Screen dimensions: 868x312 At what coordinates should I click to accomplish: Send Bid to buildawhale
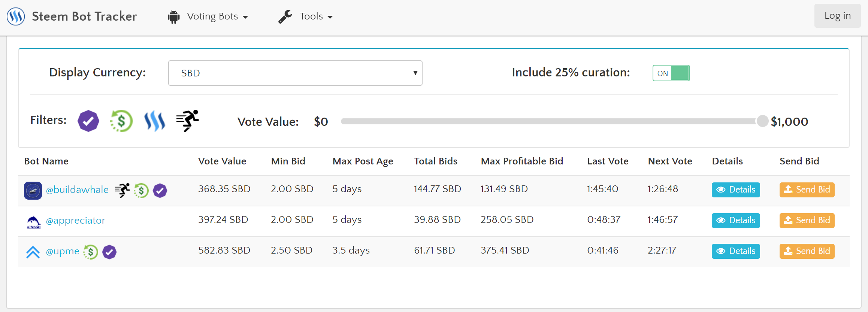coord(807,190)
